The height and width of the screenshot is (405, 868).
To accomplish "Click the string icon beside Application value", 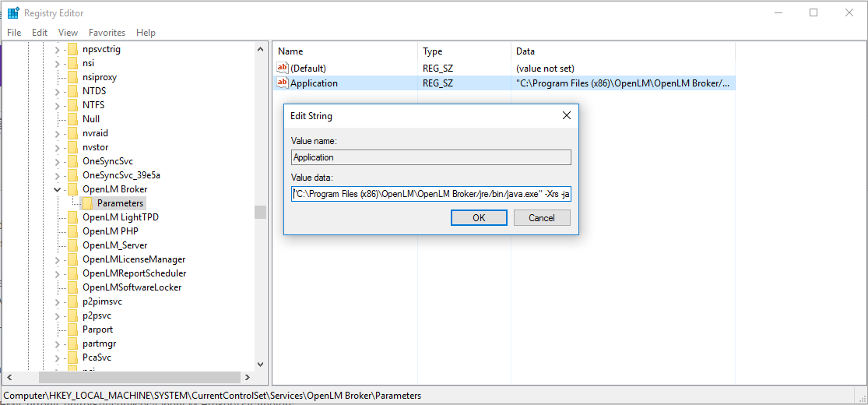I will point(283,83).
